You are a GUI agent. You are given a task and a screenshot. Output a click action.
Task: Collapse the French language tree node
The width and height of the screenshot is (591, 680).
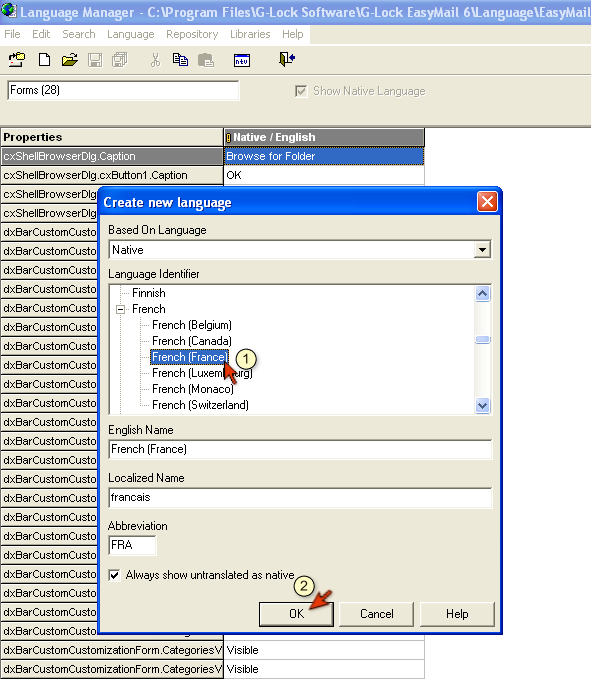[x=121, y=309]
